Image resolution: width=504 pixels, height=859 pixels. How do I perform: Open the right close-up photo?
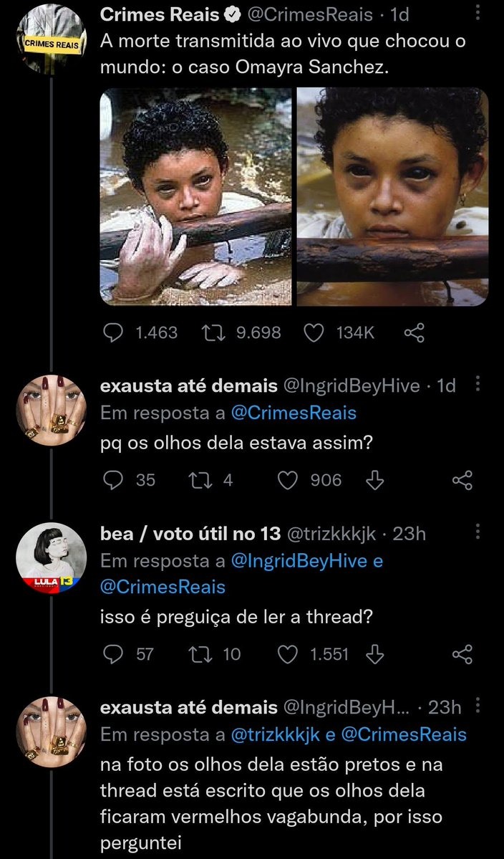coord(392,196)
